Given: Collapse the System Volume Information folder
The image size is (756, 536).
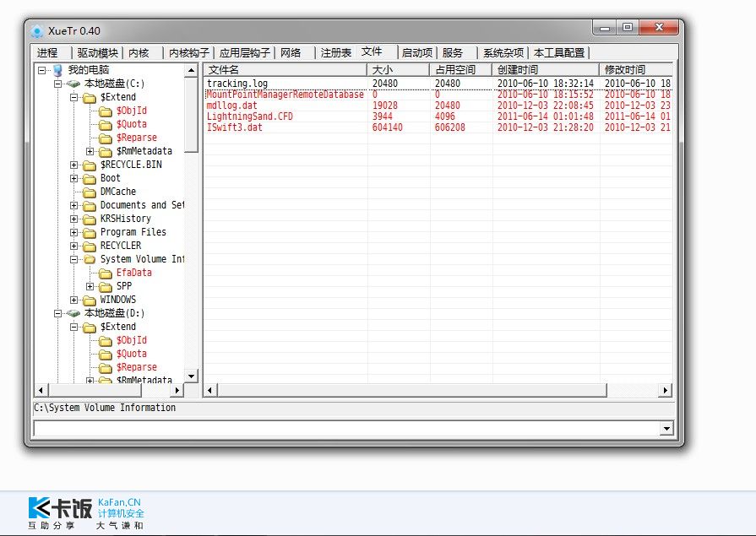Looking at the screenshot, I should coord(73,259).
